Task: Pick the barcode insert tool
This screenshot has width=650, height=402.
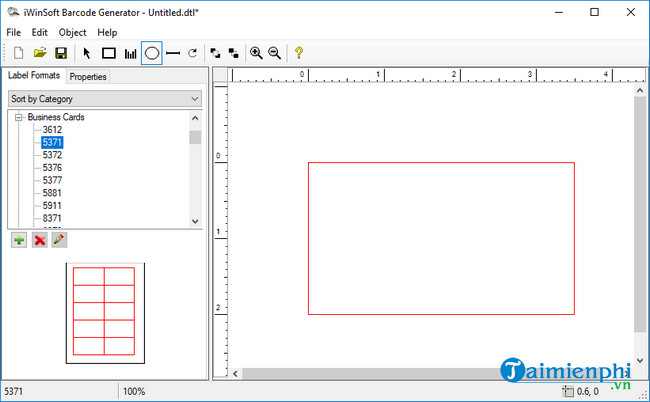Action: pos(130,53)
